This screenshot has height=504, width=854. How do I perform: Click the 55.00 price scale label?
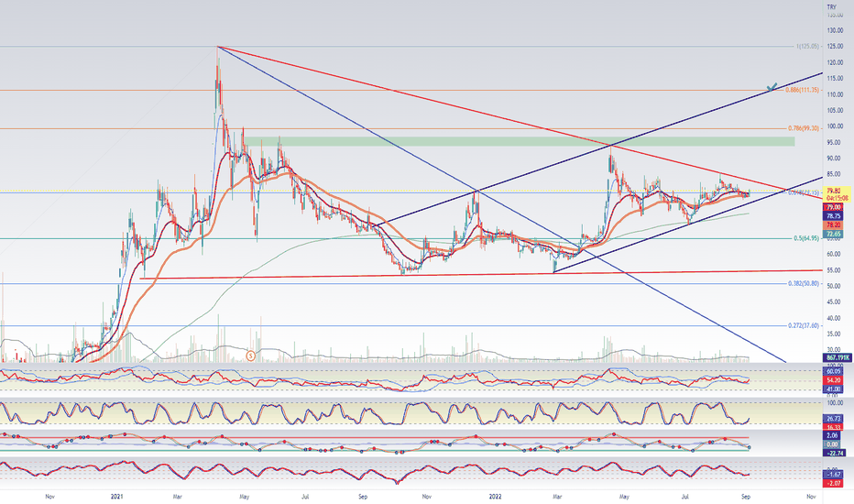click(833, 269)
